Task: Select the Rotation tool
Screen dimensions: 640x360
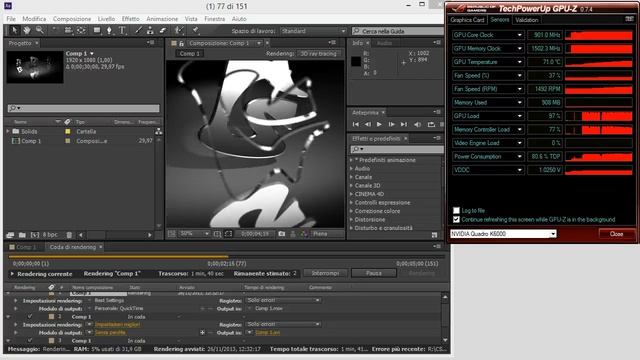Action: [x=55, y=30]
